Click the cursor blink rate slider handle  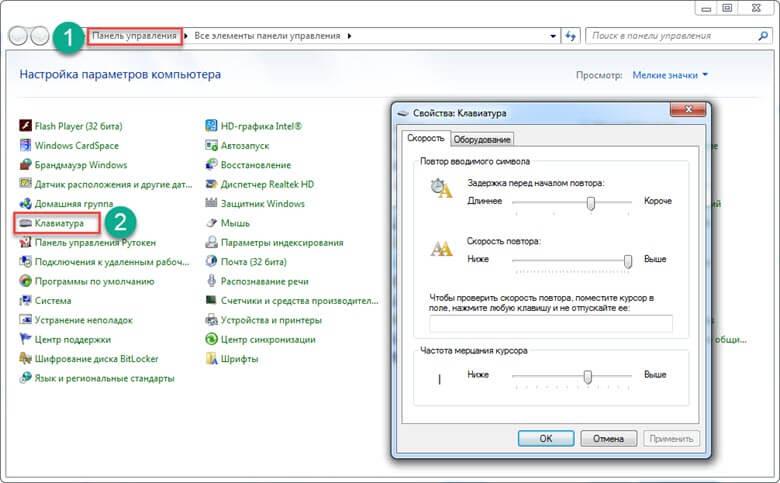pos(587,377)
